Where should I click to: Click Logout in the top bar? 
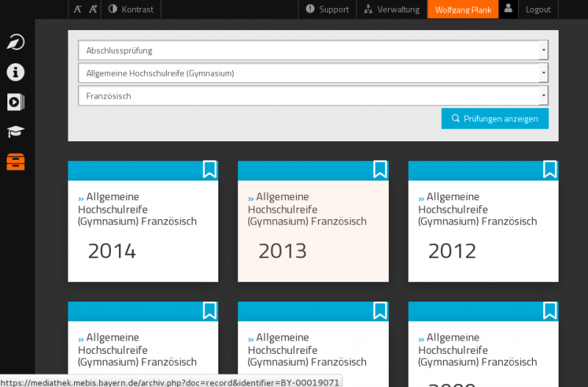coord(538,10)
